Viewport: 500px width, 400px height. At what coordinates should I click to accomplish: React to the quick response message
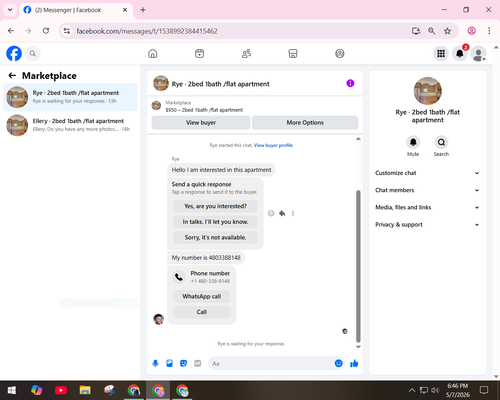(271, 213)
